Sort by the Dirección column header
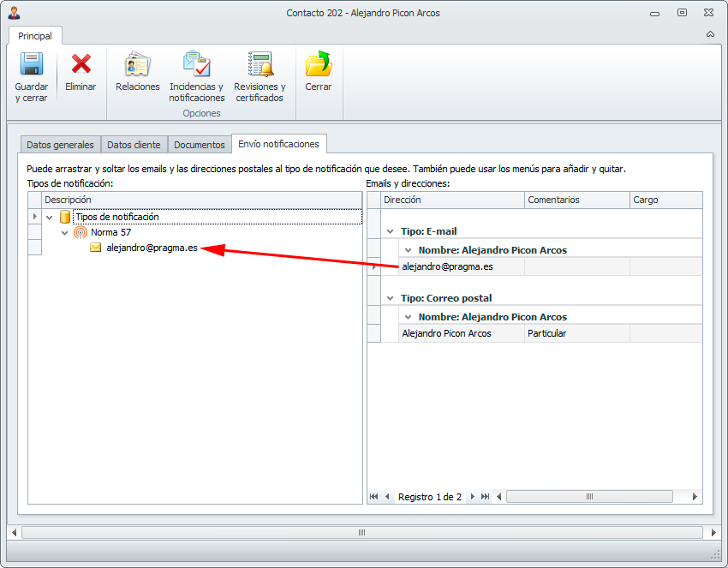Image resolution: width=728 pixels, height=568 pixels. tap(453, 200)
